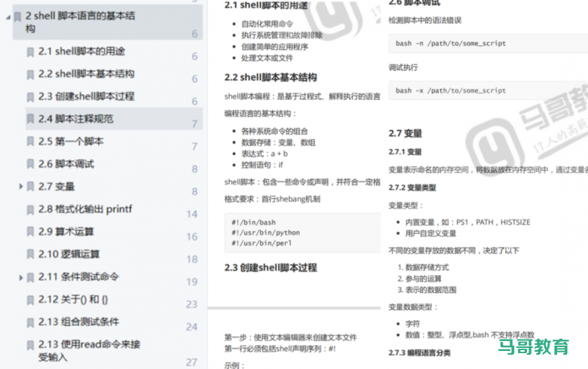Click bookmark icon beside 2.10 逻辑运算
Viewport: 588px width, 369px height.
[30, 255]
